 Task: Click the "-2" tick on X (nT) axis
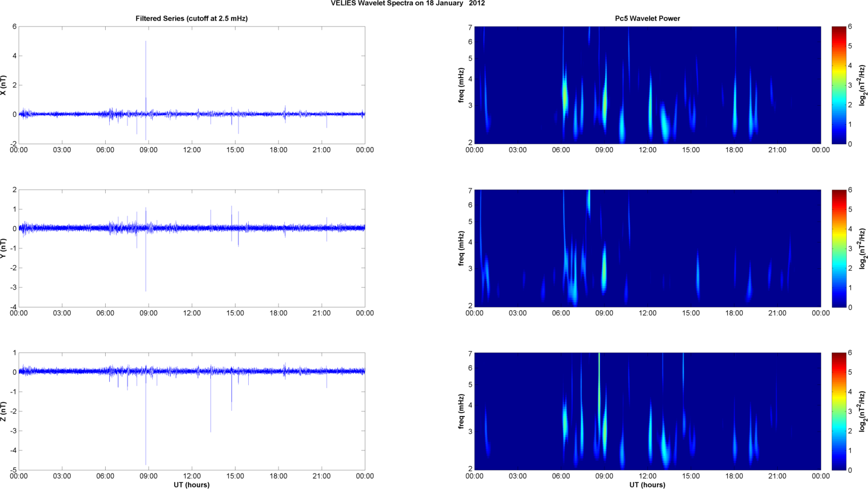(x=13, y=144)
